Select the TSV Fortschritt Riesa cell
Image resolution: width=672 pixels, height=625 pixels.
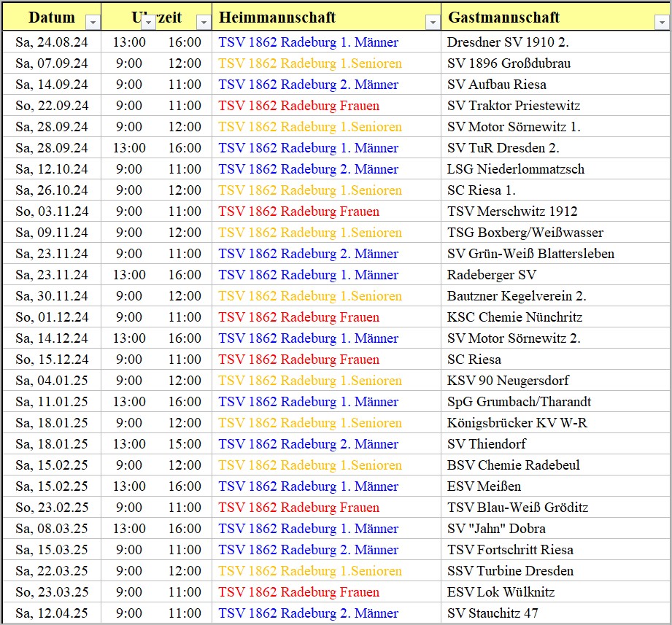556,550
